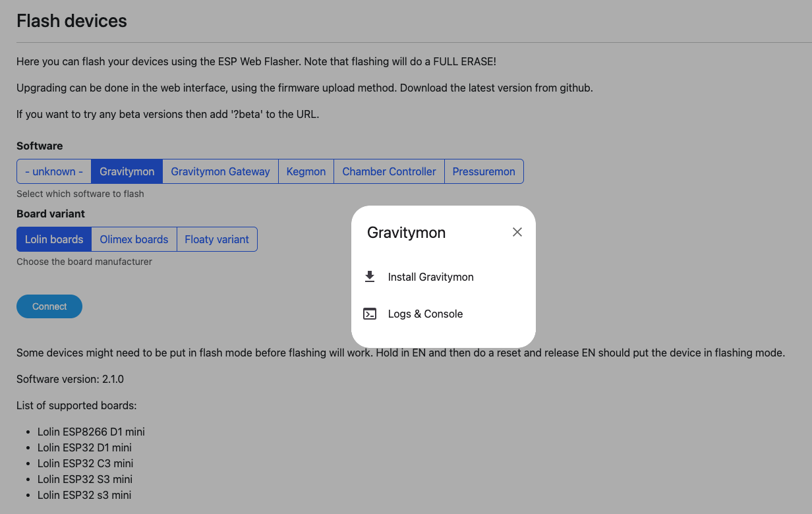812x514 pixels.
Task: Click the '?beta' URL instruction sentence
Action: tap(167, 114)
